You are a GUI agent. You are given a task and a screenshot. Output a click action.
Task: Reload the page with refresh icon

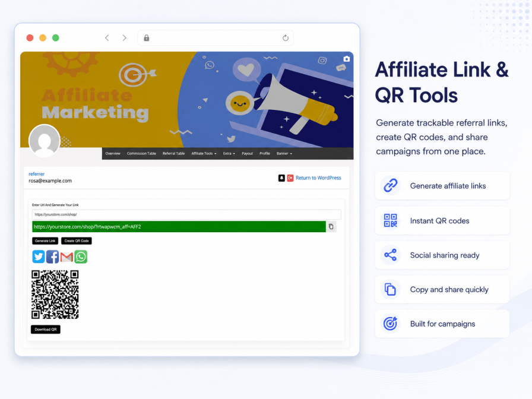286,38
